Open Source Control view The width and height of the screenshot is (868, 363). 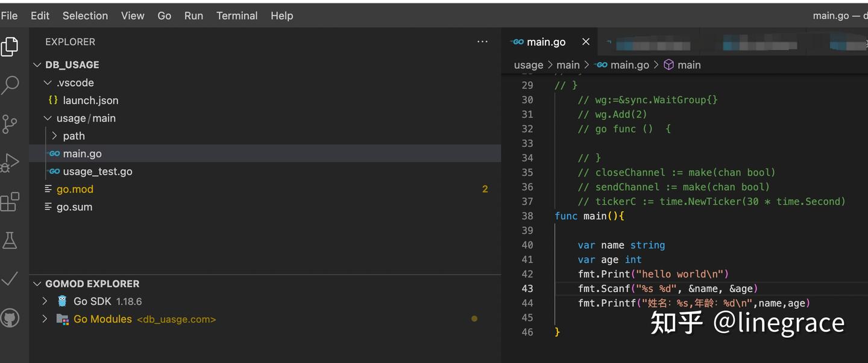[10, 124]
